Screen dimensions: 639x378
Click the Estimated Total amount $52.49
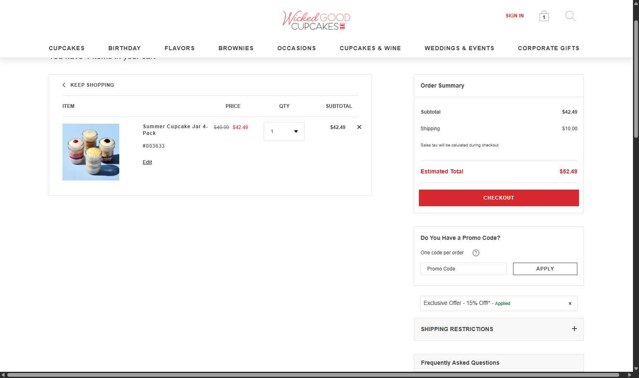pos(568,171)
